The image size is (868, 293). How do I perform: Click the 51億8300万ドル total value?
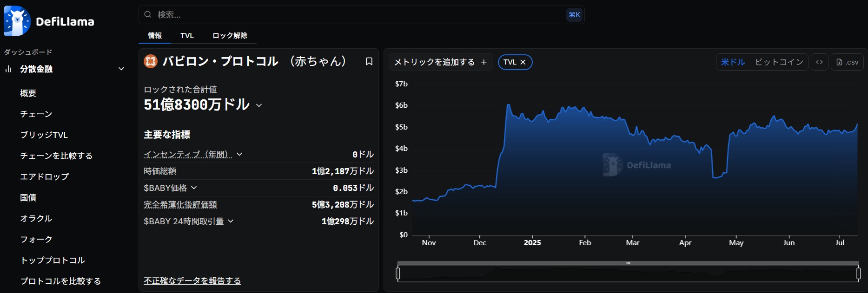197,105
